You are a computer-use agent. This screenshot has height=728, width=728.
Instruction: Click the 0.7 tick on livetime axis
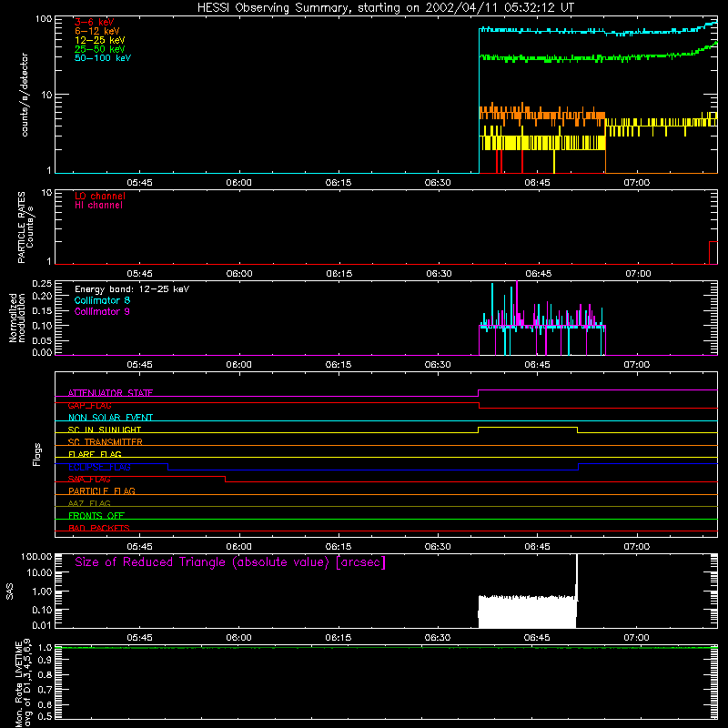45,690
